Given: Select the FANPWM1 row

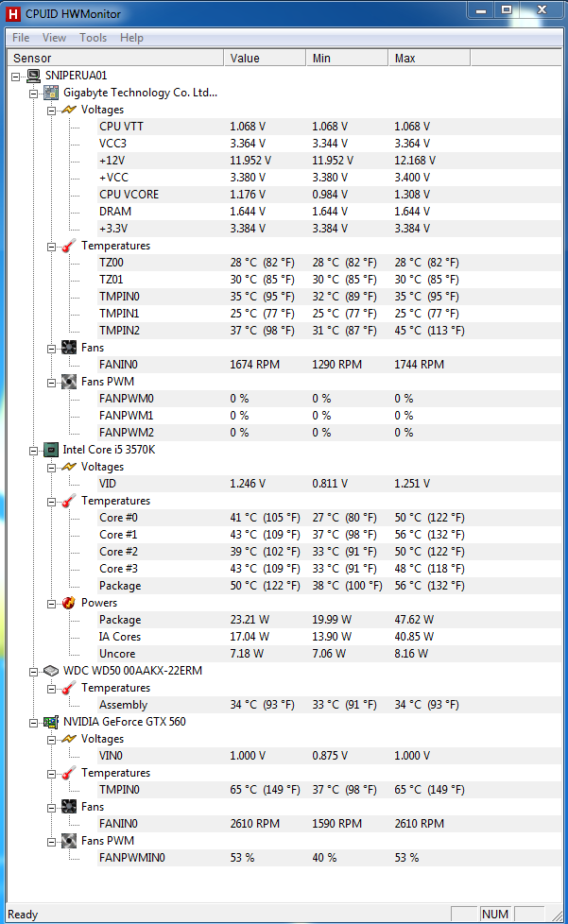Looking at the screenshot, I should 329,416.
